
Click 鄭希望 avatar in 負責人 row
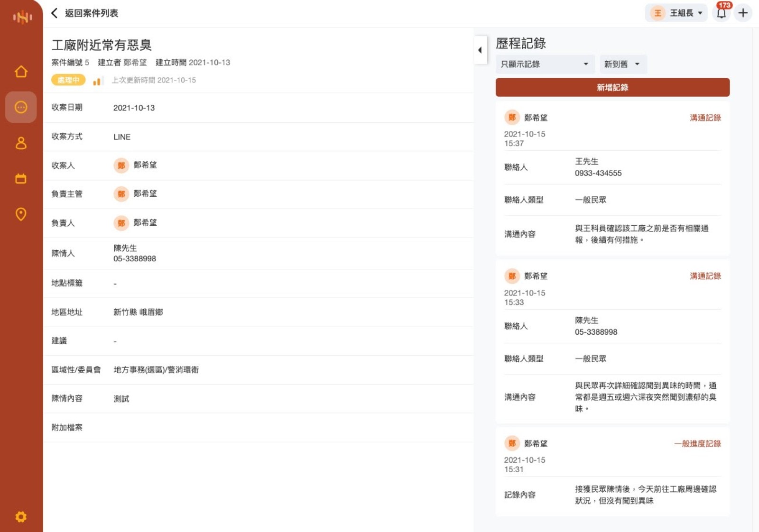point(121,223)
